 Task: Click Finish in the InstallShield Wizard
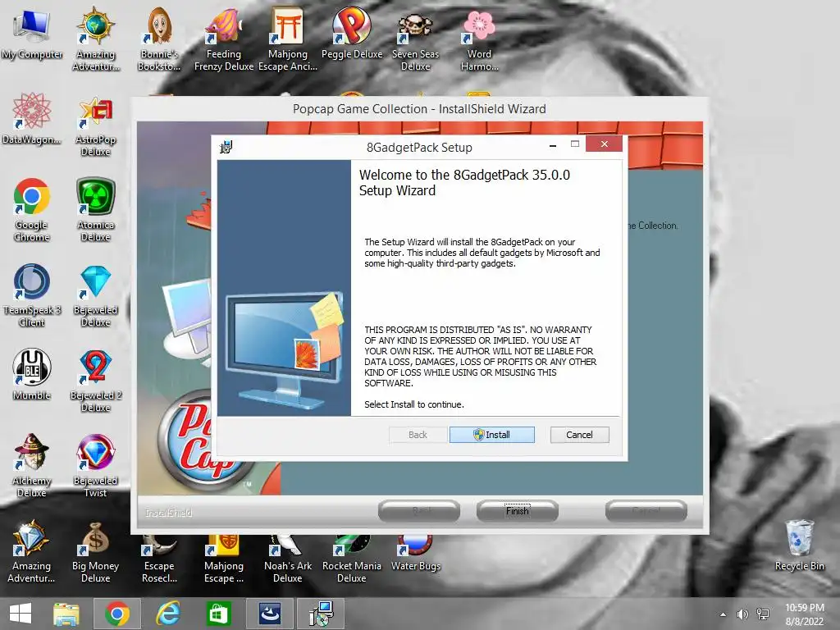(x=517, y=510)
